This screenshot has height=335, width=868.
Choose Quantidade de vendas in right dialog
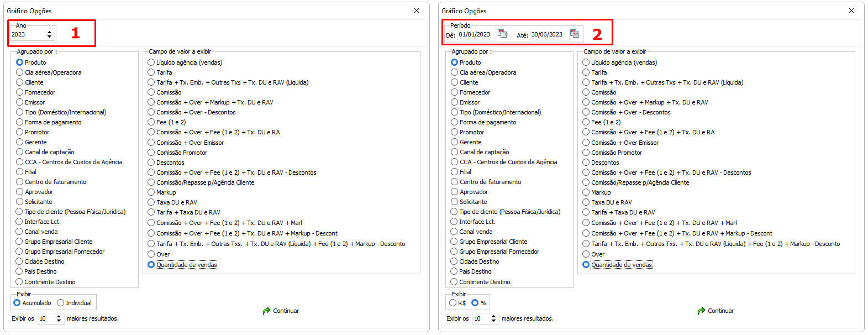(x=618, y=265)
